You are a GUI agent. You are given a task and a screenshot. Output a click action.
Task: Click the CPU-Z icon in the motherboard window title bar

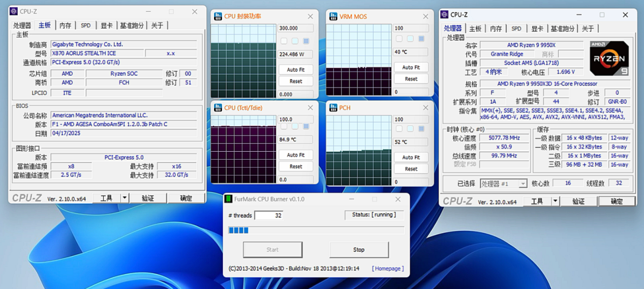click(x=14, y=12)
